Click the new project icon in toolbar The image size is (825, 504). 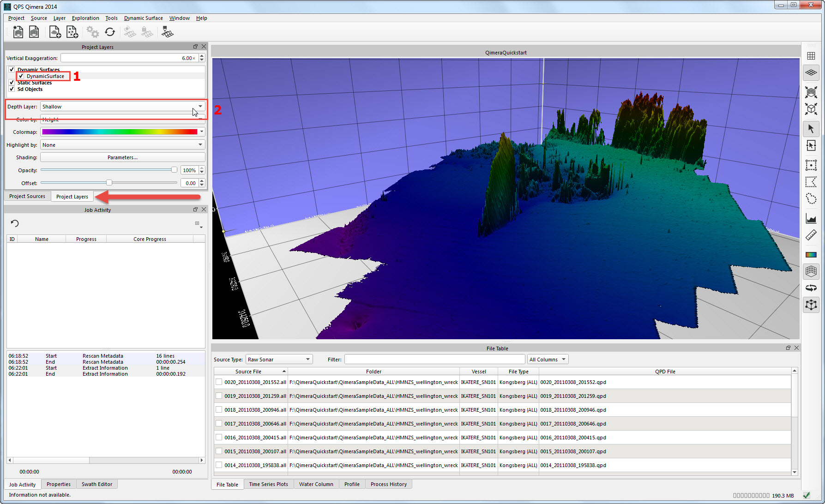pos(18,32)
